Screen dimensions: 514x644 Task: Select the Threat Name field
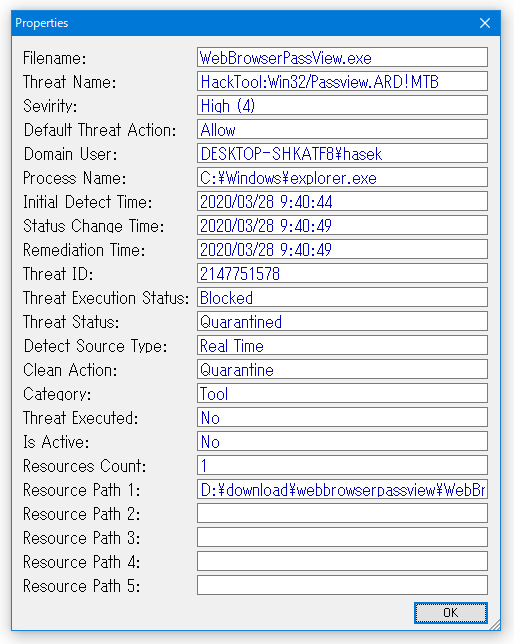[342, 81]
